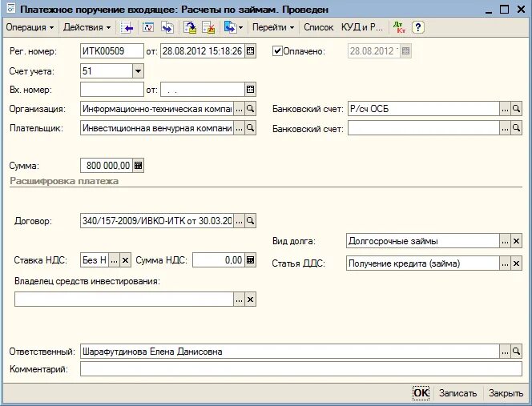Clear the Вид долга field
This screenshot has width=532, height=406.
point(517,241)
